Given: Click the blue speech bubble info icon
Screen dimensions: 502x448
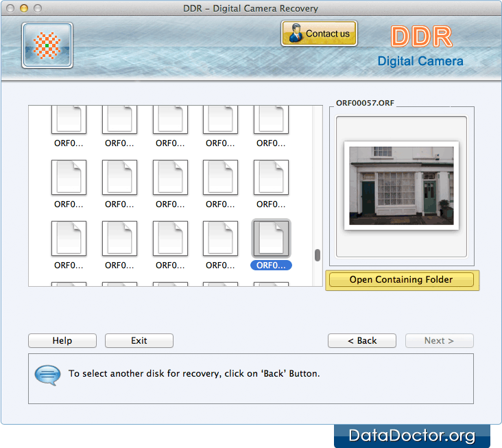Looking at the screenshot, I should [x=47, y=375].
